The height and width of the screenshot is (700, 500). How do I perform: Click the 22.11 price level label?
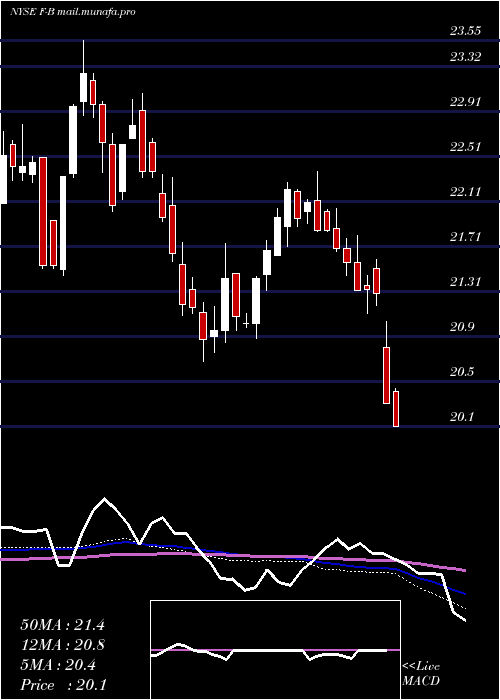coord(465,192)
